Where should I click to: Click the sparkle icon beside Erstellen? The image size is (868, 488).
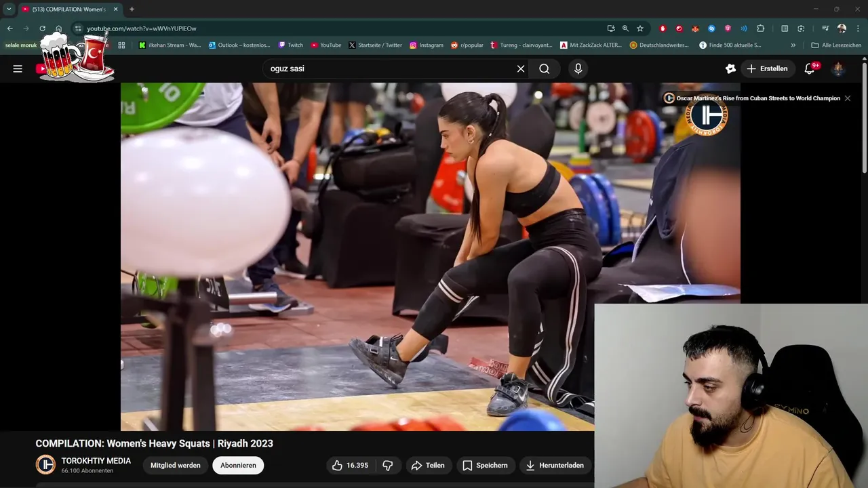[730, 68]
